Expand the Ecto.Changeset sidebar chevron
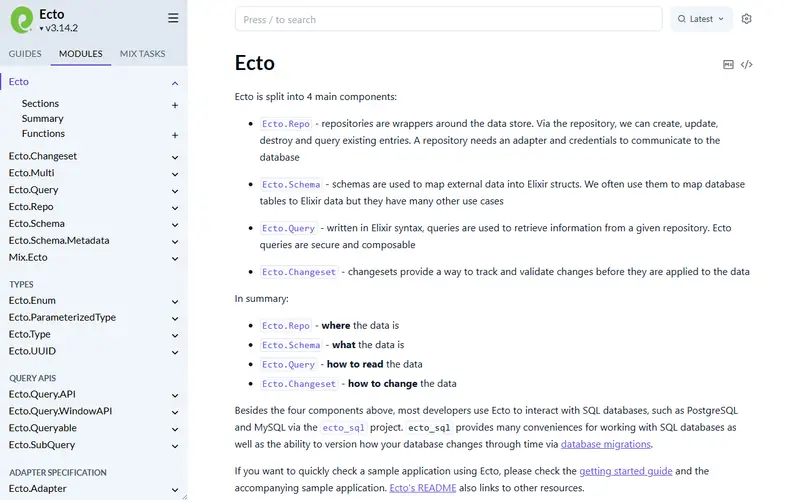Image resolution: width=800 pixels, height=500 pixels. [175, 157]
